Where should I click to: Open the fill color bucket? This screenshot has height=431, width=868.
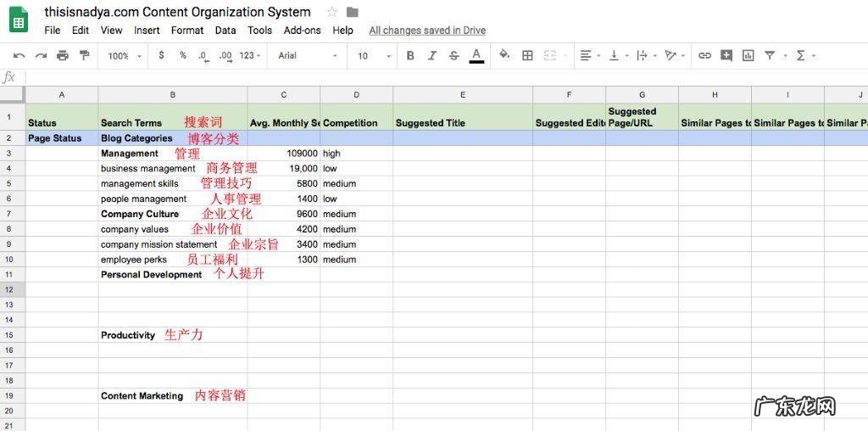(x=504, y=55)
